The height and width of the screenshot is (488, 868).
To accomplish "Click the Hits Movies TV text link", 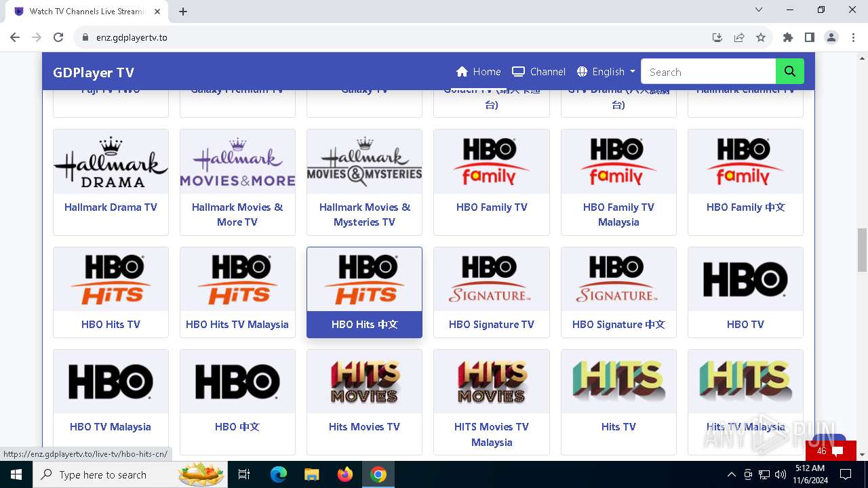I will click(364, 427).
